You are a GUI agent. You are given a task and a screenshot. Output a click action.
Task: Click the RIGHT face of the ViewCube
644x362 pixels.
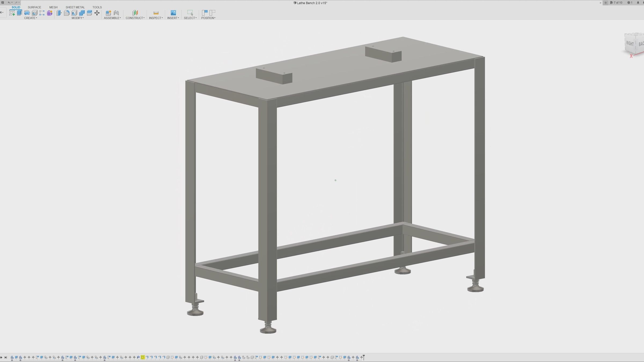click(x=630, y=43)
